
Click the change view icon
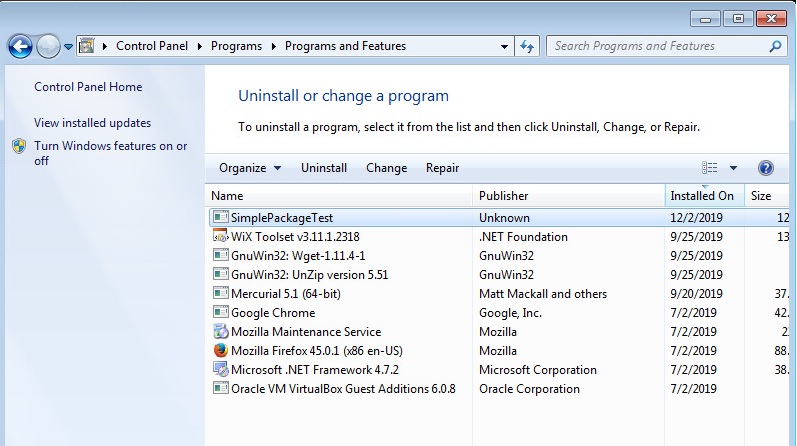point(710,168)
